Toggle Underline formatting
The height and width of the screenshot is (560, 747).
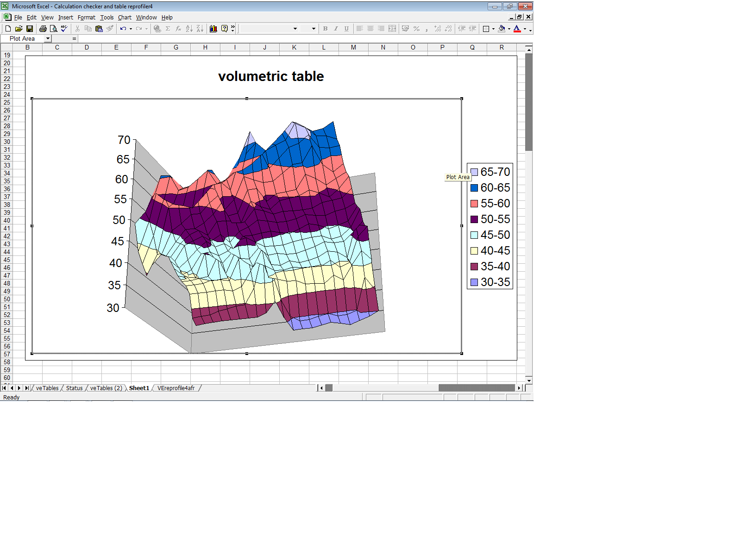(x=347, y=29)
